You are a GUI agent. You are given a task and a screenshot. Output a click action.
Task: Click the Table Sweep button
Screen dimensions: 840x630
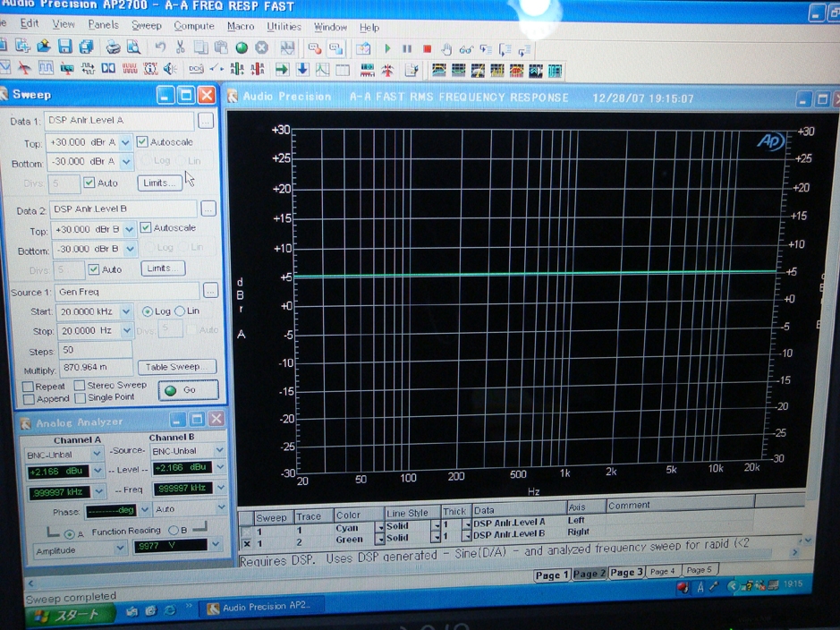click(x=177, y=367)
